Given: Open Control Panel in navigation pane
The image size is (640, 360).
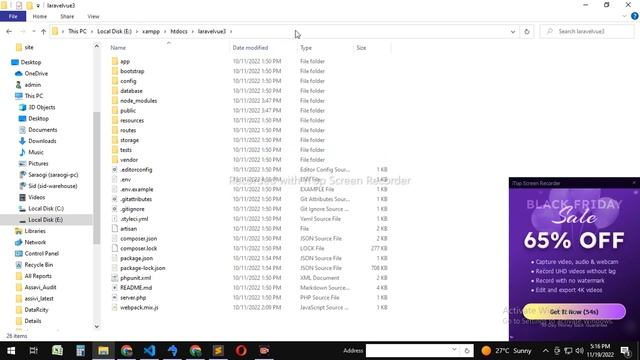Looking at the screenshot, I should coord(41,253).
